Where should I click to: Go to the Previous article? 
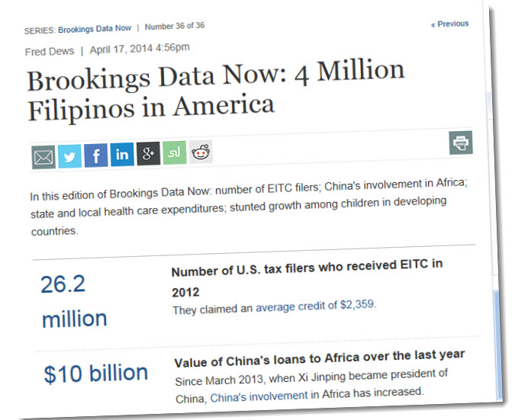(449, 24)
